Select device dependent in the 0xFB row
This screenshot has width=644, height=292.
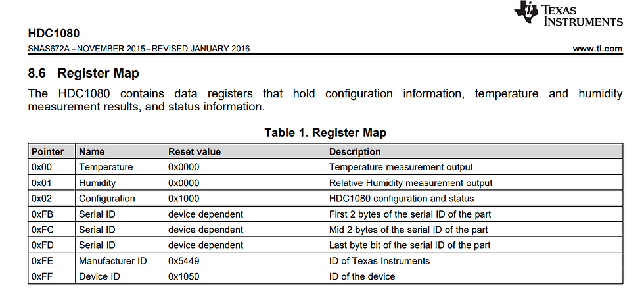pyautogui.click(x=206, y=214)
